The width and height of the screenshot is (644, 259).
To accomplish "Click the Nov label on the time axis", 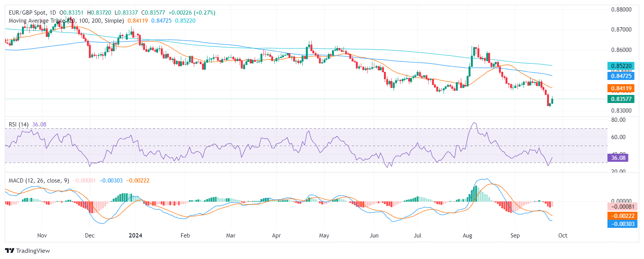I will [x=42, y=236].
